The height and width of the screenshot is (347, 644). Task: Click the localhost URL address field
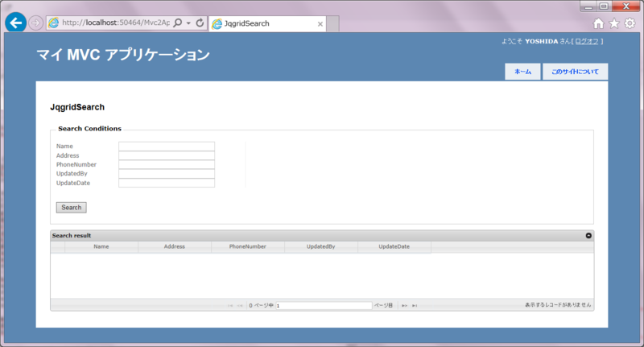click(115, 23)
